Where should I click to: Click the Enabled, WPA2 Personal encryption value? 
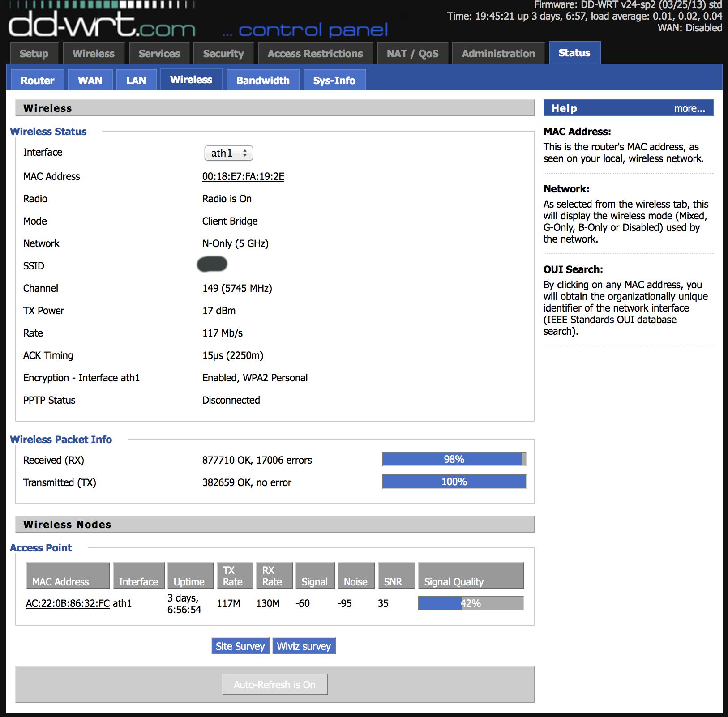coord(255,378)
